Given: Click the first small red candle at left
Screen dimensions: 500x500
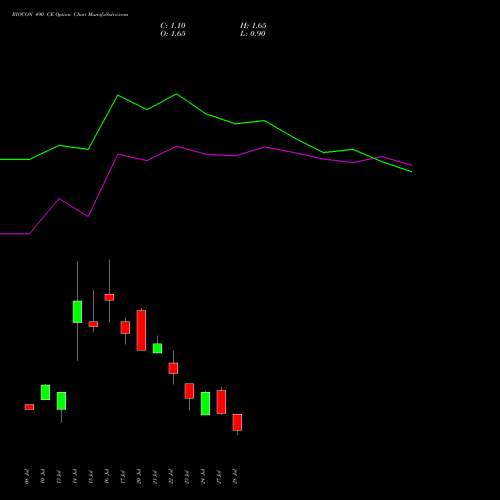Looking at the screenshot, I should click(29, 407).
